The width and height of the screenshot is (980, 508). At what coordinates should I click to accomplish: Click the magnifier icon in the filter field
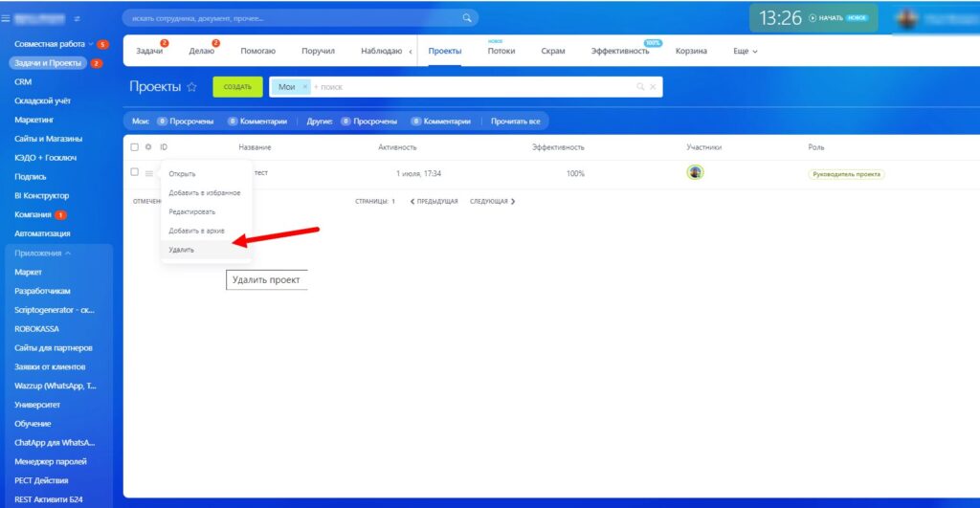coord(640,87)
